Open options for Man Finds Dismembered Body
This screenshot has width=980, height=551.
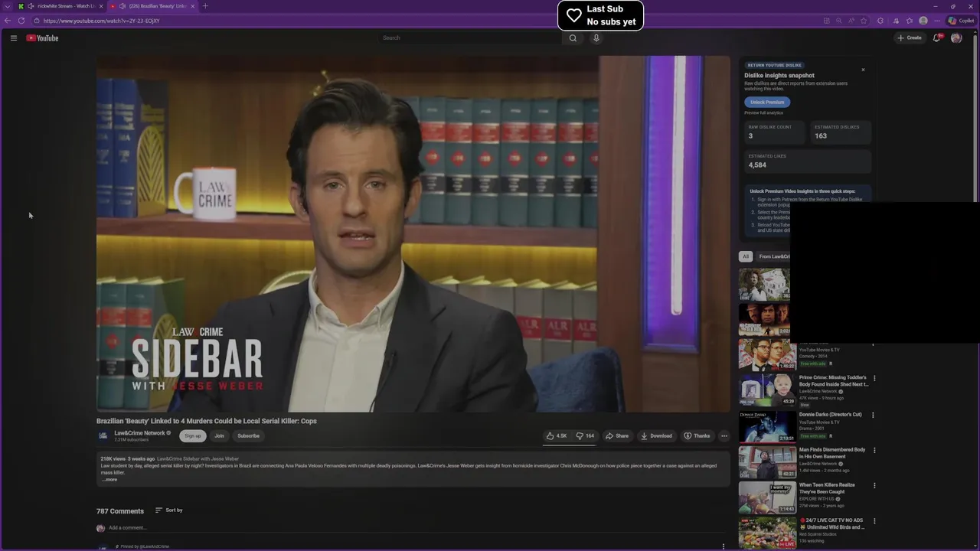point(874,450)
